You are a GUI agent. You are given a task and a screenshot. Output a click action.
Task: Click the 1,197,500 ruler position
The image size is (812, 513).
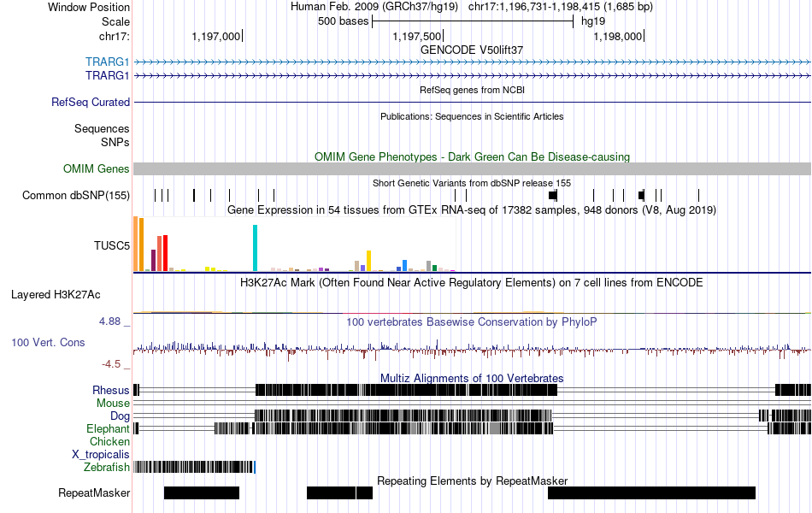tap(417, 36)
